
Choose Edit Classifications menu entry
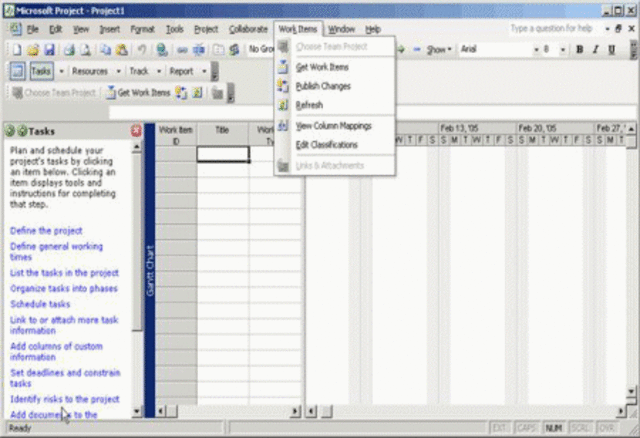tap(335, 145)
